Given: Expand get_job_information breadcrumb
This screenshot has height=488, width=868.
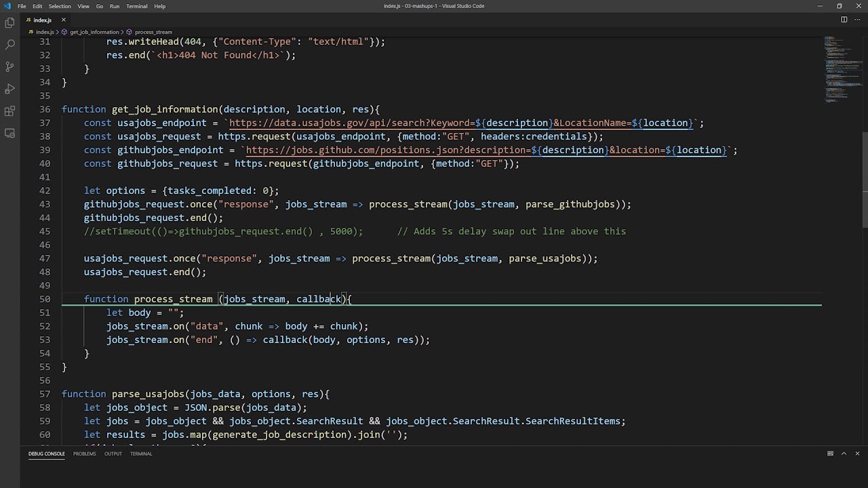Looking at the screenshot, I should [x=90, y=32].
